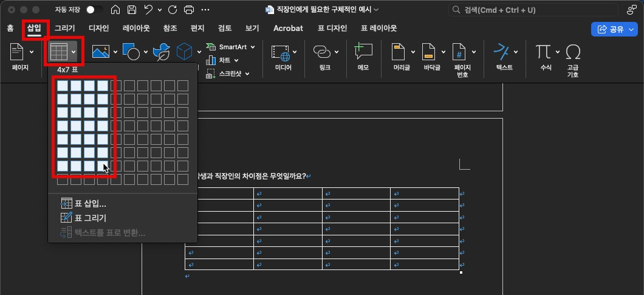Switch to the Acrobat tab
The height and width of the screenshot is (295, 644).
(x=289, y=29)
